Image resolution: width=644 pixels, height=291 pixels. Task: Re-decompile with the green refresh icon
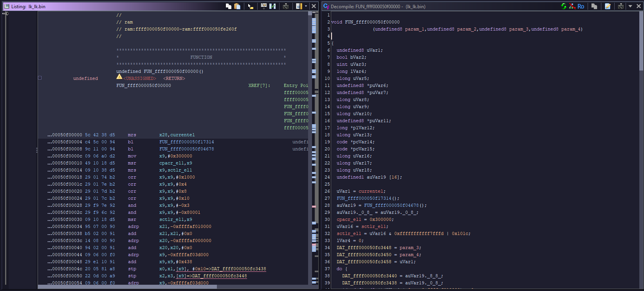pyautogui.click(x=564, y=6)
